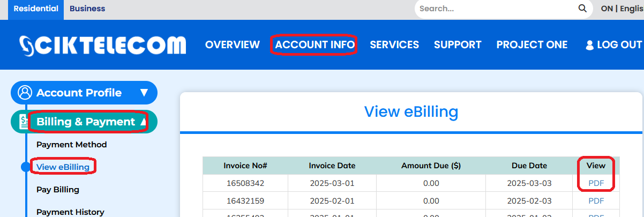Switch to the Business tab
The height and width of the screenshot is (217, 644).
(x=87, y=9)
